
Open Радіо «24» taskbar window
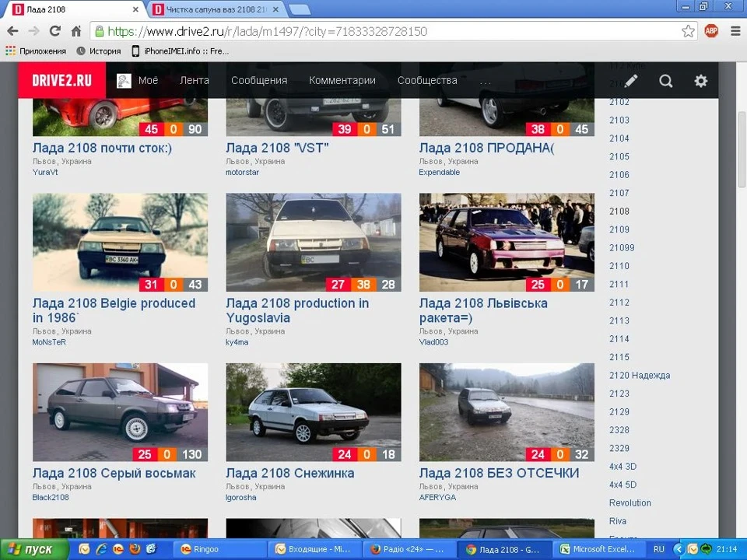coord(409,550)
